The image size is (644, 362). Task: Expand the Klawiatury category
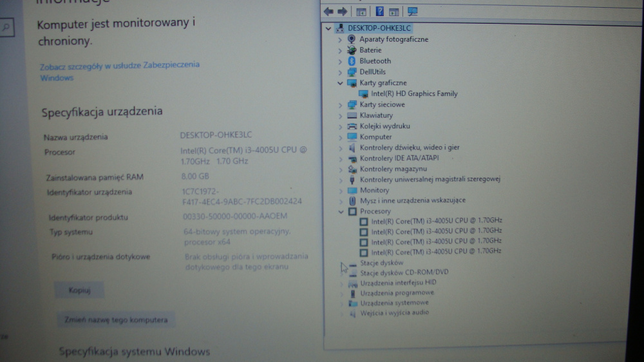pyautogui.click(x=340, y=116)
